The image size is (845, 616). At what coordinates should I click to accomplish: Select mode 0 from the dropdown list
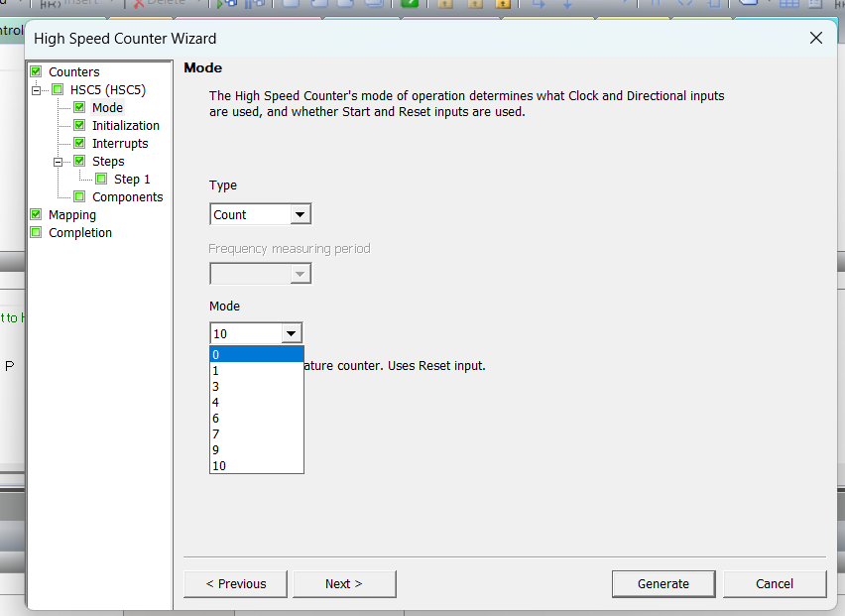(x=256, y=354)
